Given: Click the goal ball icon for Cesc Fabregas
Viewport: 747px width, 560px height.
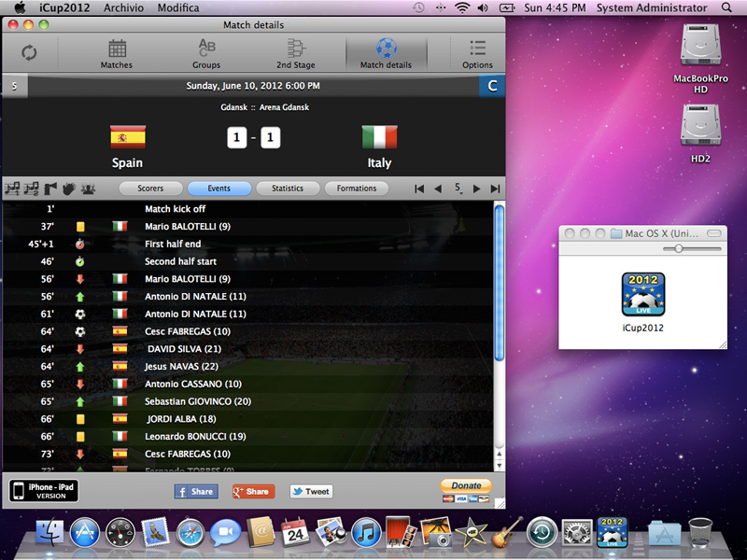Looking at the screenshot, I should click(80, 331).
